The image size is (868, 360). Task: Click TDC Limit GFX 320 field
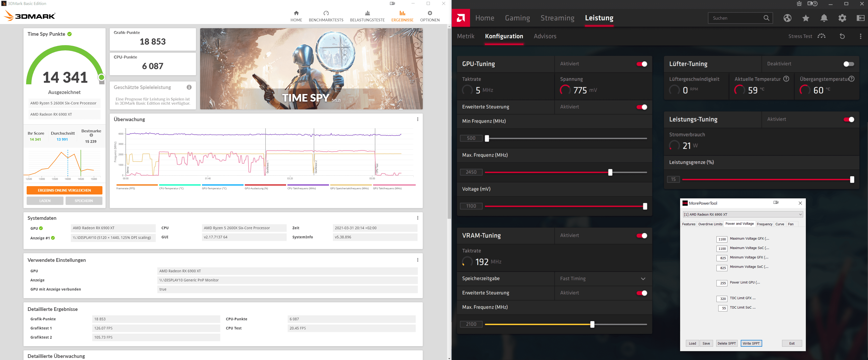[x=722, y=299]
